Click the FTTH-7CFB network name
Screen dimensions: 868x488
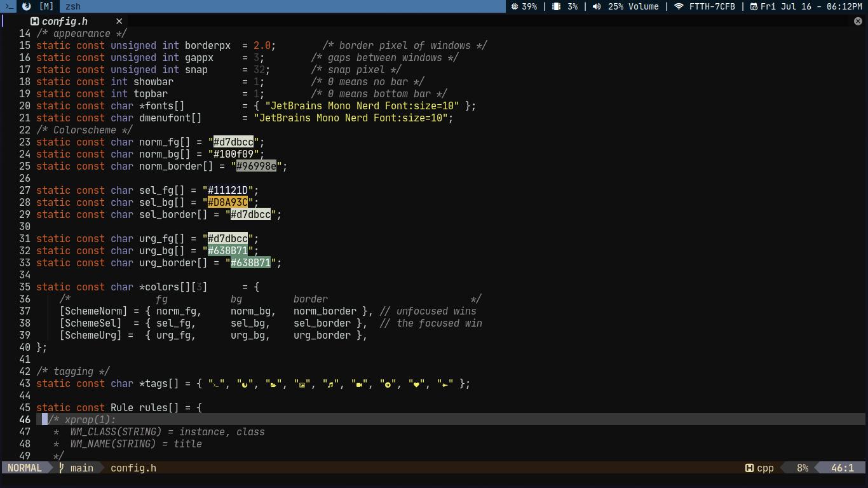coord(712,6)
